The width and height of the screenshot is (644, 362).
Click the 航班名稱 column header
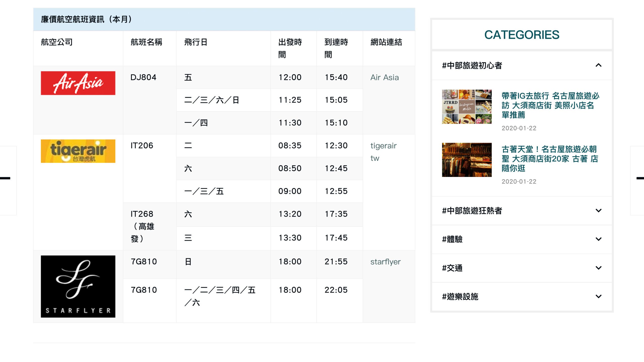(150, 48)
